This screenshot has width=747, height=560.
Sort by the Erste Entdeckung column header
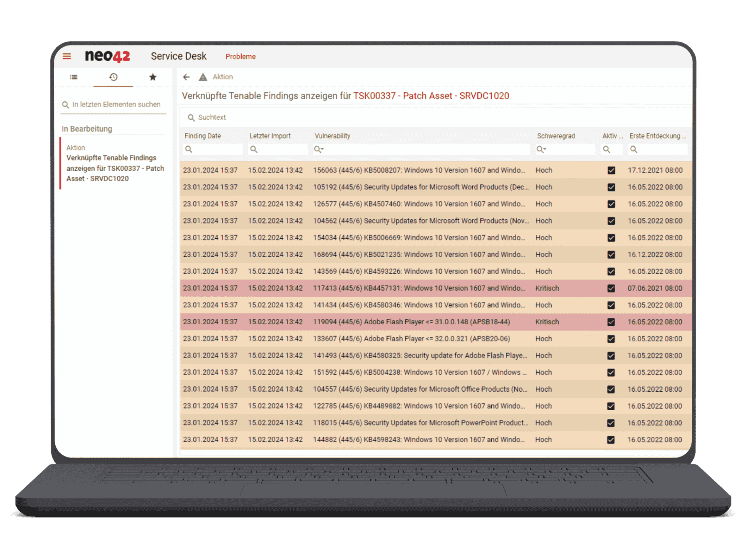click(x=658, y=136)
